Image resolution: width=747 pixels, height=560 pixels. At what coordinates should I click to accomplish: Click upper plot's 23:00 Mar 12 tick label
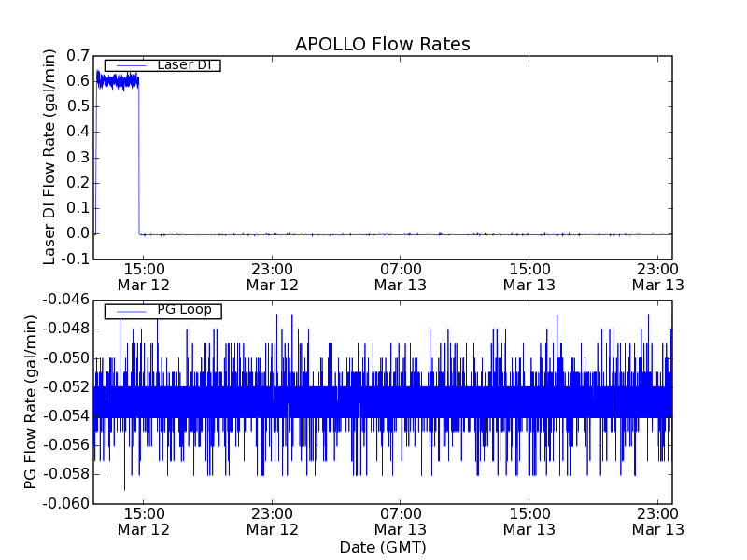[x=272, y=276]
